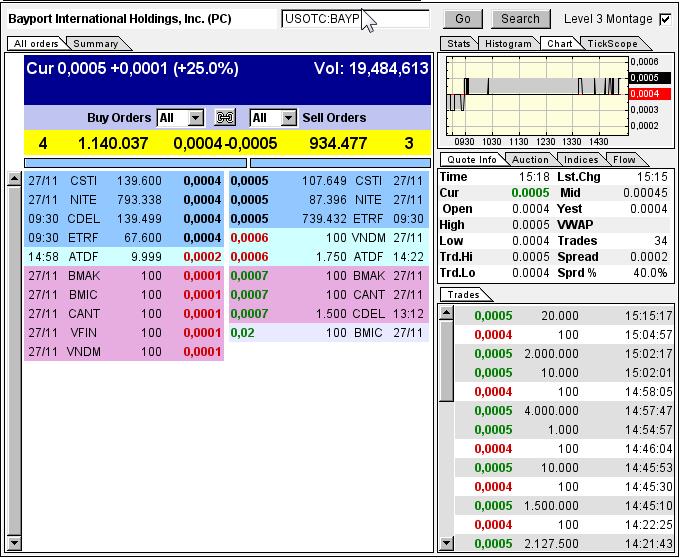This screenshot has width=680, height=558.
Task: Select the Trades tab
Action: [x=464, y=294]
